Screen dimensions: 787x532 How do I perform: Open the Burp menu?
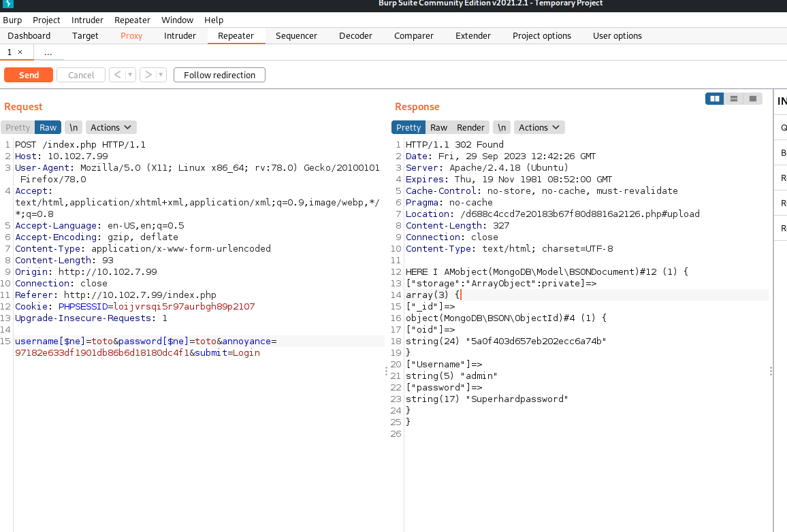[x=12, y=20]
